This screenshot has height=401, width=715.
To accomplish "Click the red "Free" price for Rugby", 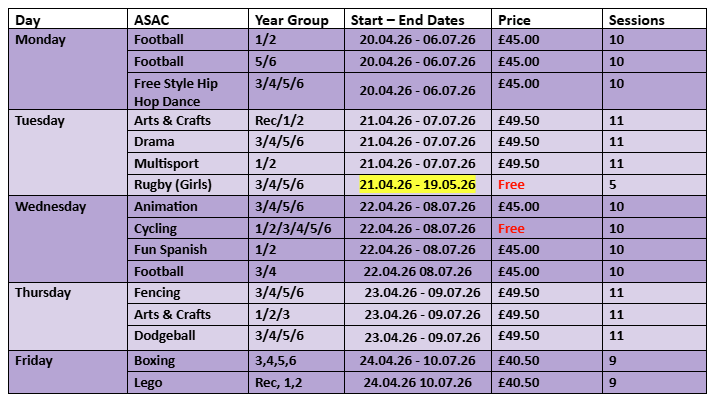I will (511, 185).
